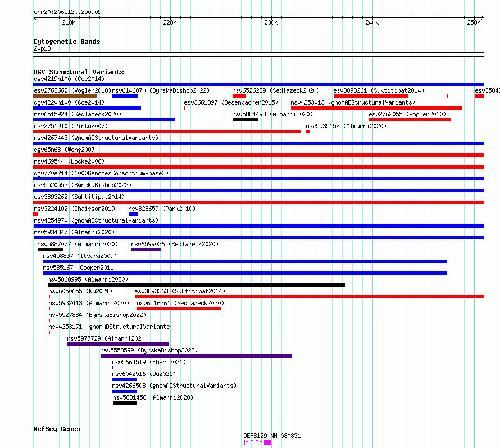Viewport: 500px width, 448px height.
Task: Click nsv4266508 (gnomADStructuralVariants) label
Action: click(174, 386)
